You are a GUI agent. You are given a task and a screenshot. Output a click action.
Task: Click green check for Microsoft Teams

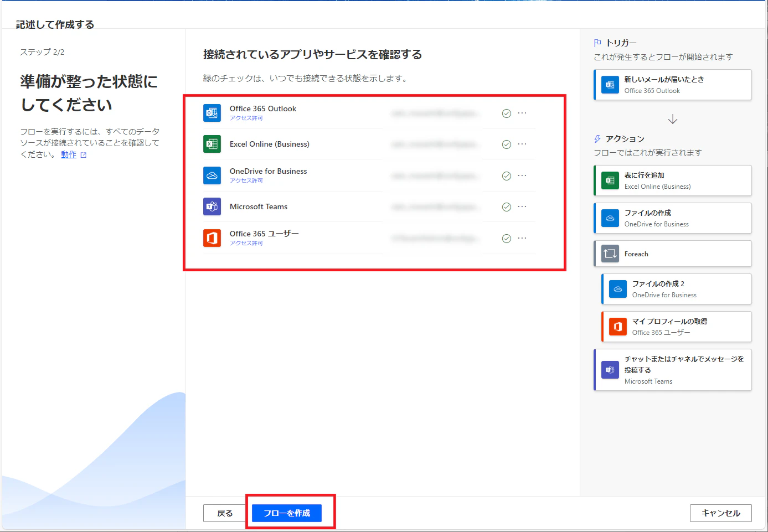pos(506,207)
